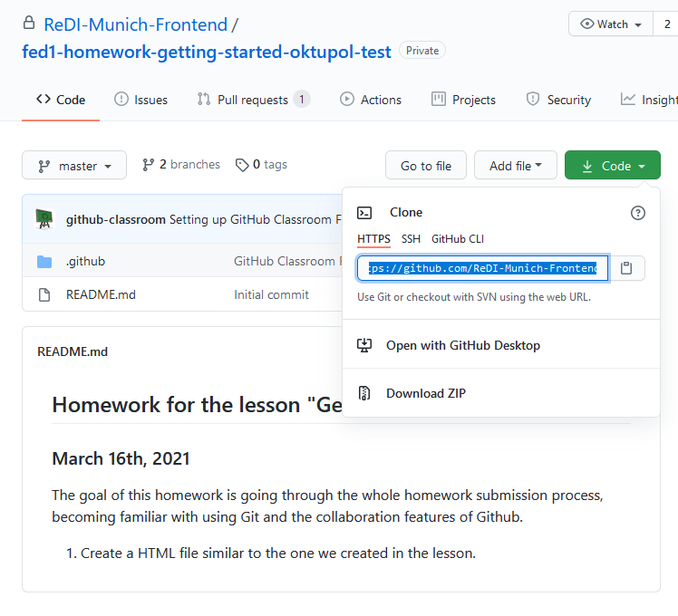
Task: Open the Watch dropdown menu
Action: click(x=609, y=24)
